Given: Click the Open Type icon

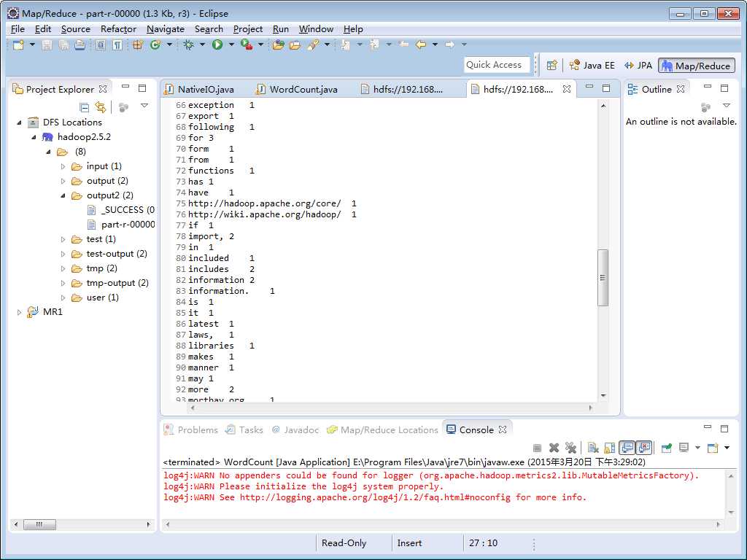Looking at the screenshot, I should pos(278,44).
